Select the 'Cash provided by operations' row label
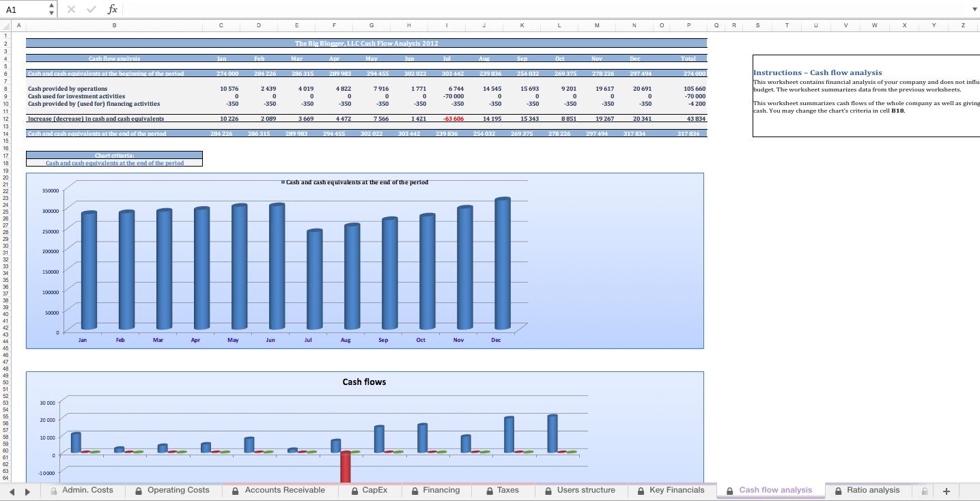 [68, 89]
